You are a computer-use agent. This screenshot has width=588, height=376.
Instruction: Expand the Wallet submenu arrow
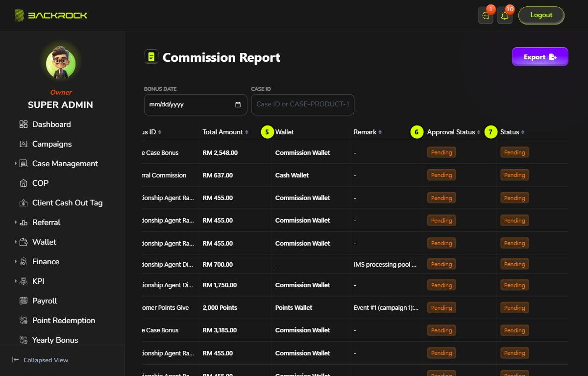pyautogui.click(x=16, y=242)
